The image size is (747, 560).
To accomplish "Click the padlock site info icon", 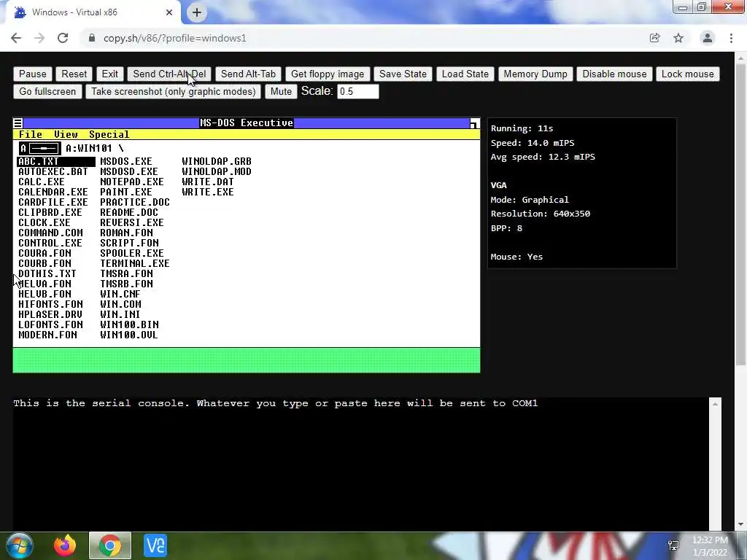I will tap(92, 38).
